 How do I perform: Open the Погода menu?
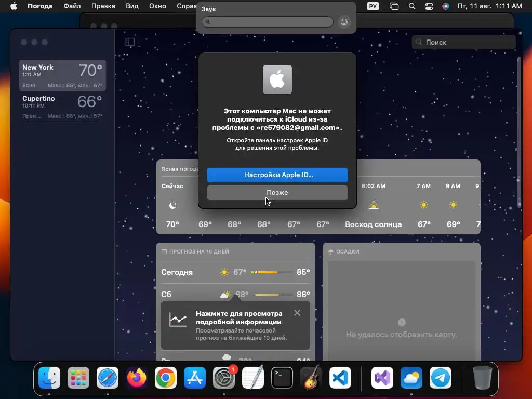tap(40, 6)
